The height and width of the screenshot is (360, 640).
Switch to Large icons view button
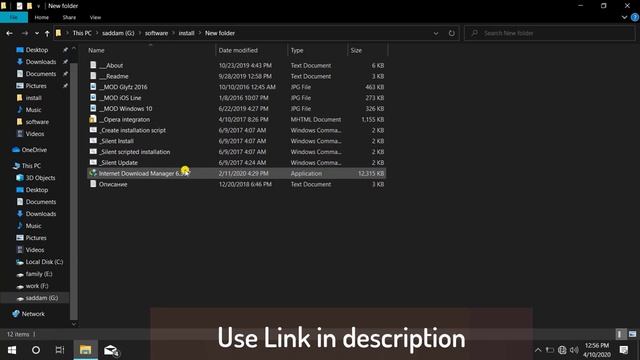[632, 334]
